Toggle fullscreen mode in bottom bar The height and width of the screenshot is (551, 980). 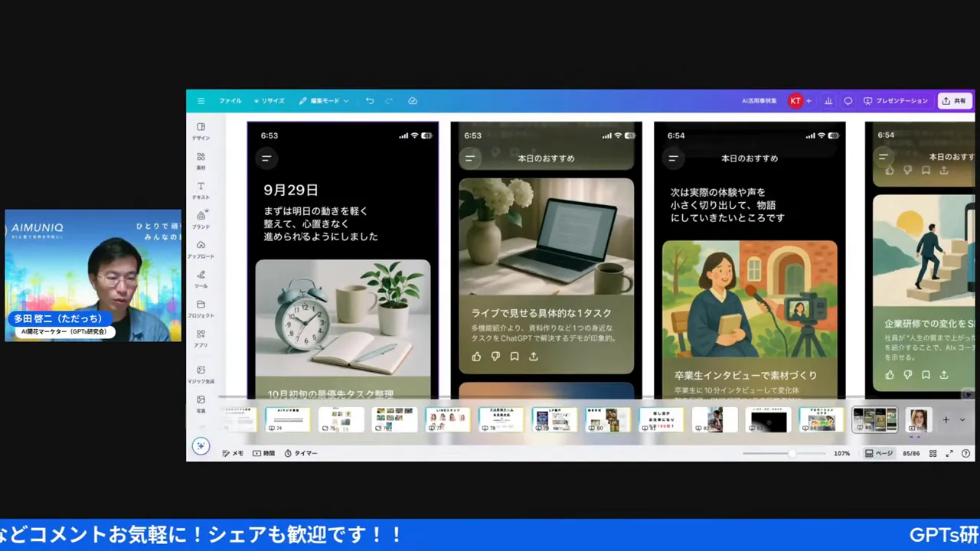point(949,453)
